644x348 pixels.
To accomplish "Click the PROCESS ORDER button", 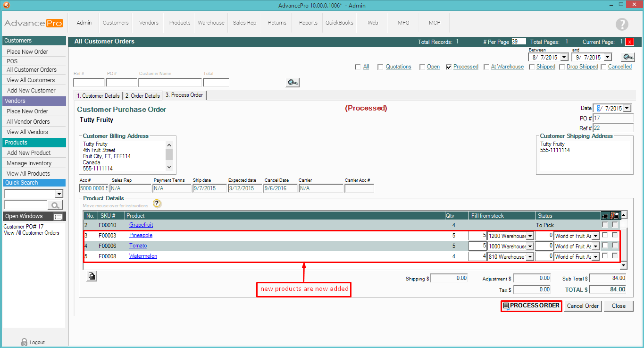I will 531,306.
